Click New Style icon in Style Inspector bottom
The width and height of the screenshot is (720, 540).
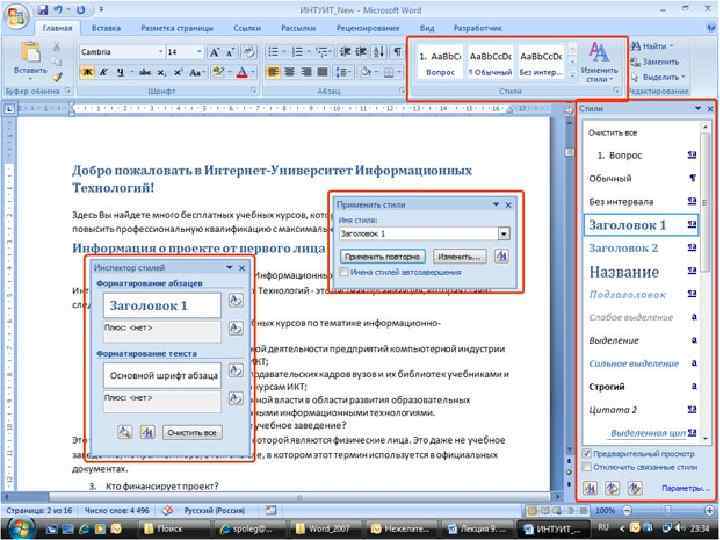tap(147, 432)
